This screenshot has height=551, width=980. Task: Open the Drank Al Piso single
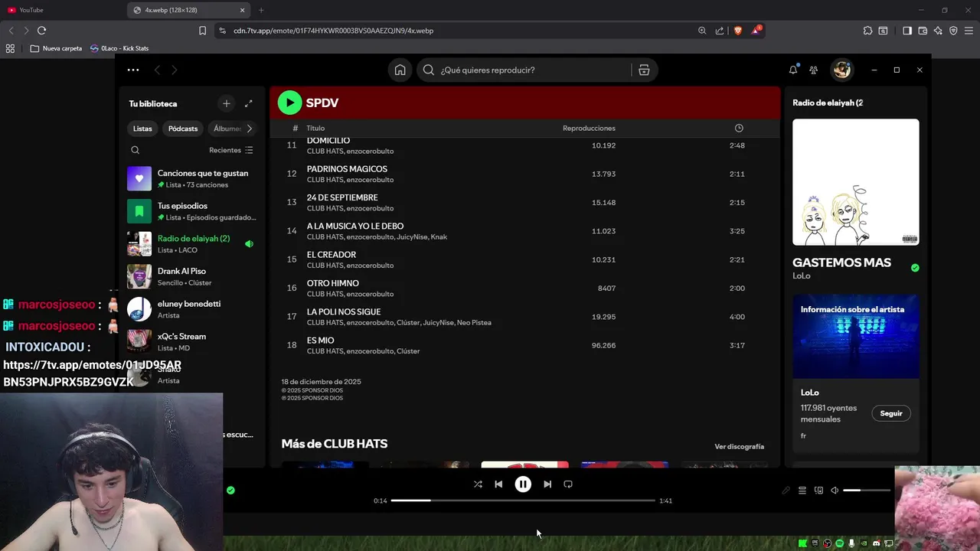(191, 276)
